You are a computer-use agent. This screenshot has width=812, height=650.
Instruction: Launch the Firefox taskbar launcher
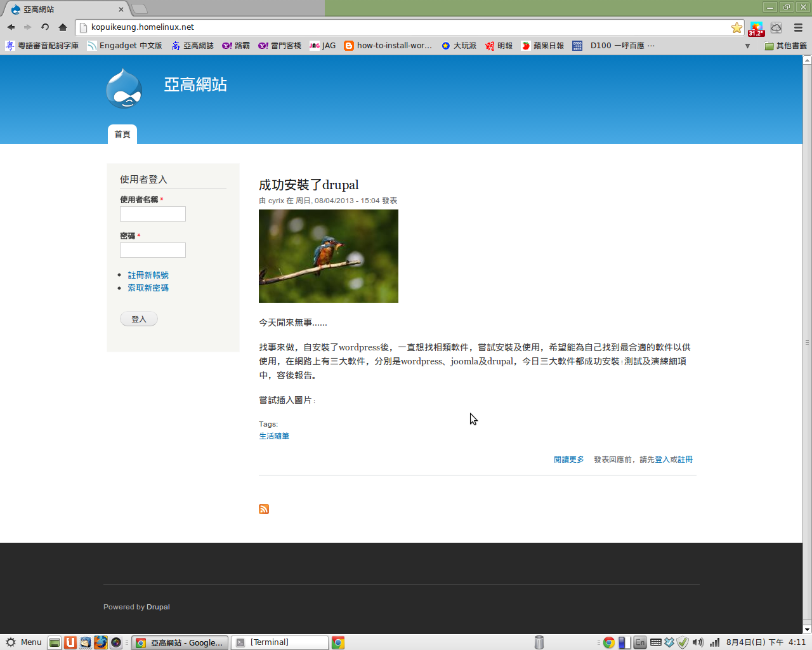click(100, 642)
